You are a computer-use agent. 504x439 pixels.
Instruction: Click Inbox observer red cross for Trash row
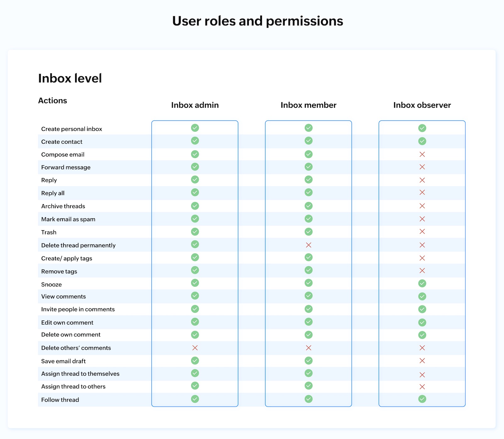point(422,231)
